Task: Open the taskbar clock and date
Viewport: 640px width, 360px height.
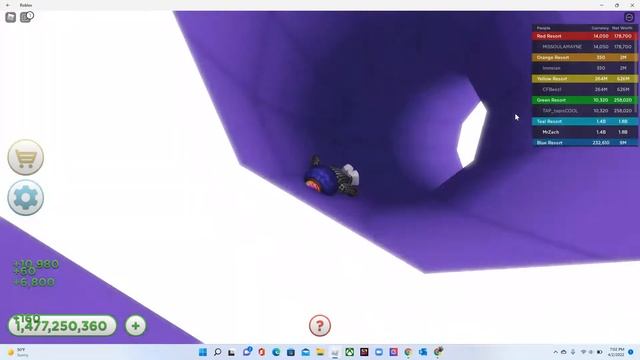Action: pos(616,352)
